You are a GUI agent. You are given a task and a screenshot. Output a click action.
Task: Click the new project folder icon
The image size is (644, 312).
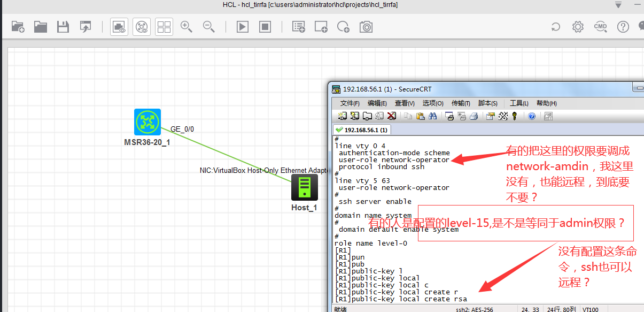click(18, 27)
